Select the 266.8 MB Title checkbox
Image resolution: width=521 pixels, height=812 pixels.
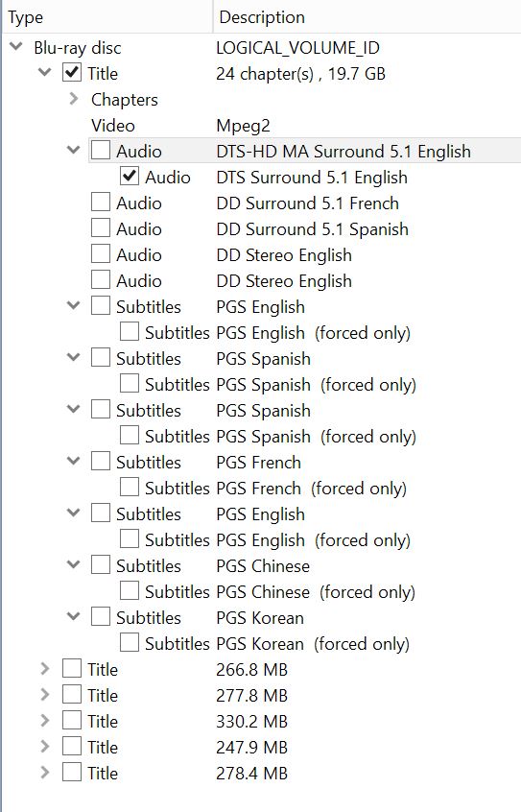point(71,669)
